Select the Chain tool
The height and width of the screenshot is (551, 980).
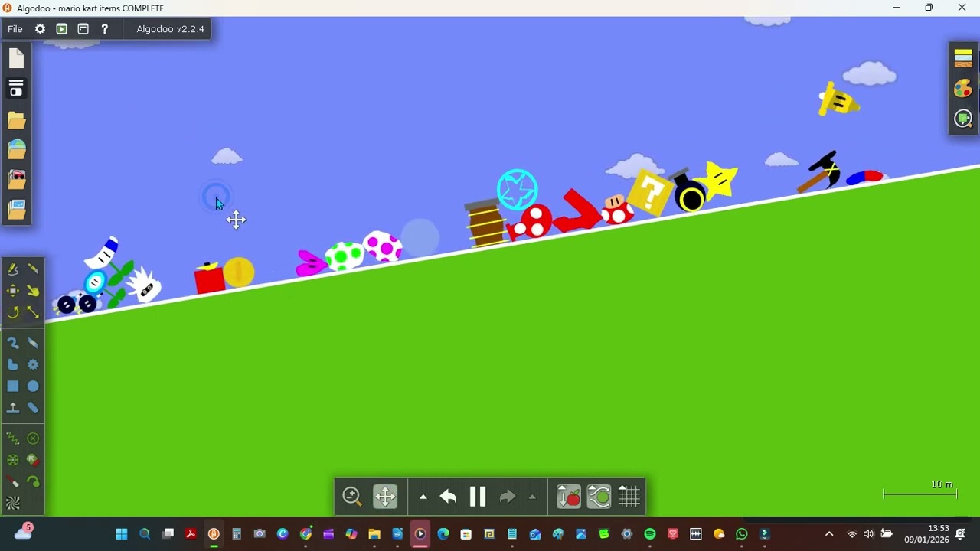pos(33,408)
